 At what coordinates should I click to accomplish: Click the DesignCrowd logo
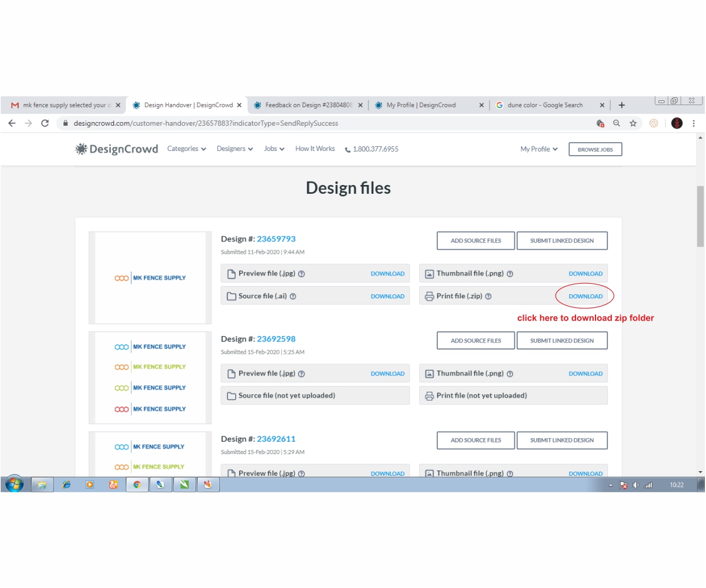[x=117, y=149]
